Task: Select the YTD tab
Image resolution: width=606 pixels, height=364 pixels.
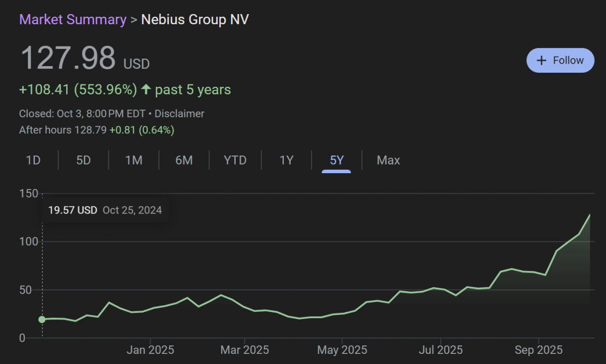Action: (235, 161)
